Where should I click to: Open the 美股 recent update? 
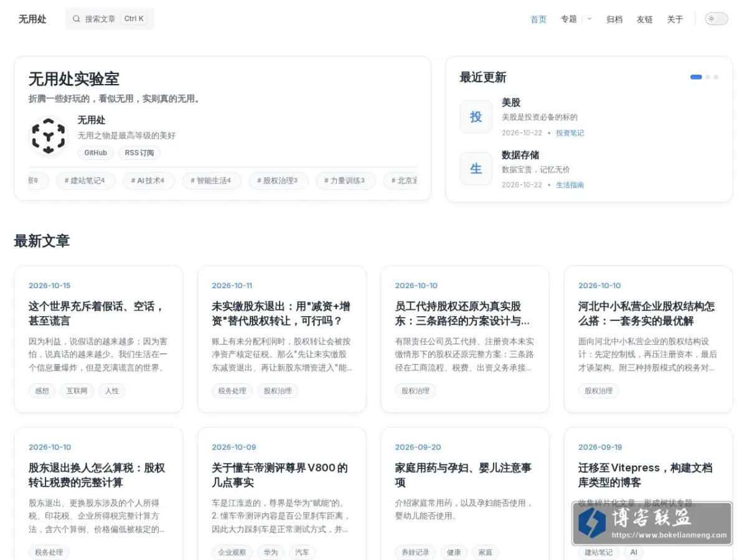(511, 103)
